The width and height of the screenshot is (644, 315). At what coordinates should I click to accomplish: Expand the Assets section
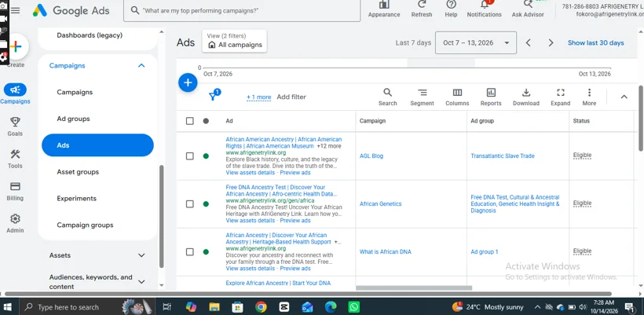pos(97,255)
